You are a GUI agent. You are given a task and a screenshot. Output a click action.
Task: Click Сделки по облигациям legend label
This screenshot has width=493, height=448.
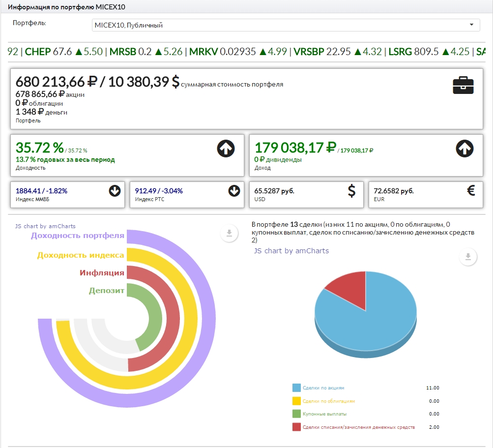coord(328,401)
